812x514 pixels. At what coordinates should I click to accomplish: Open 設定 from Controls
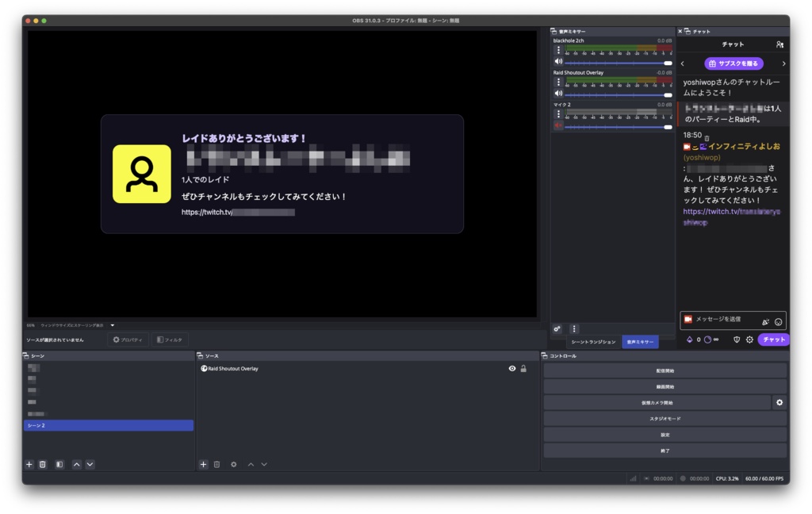click(x=665, y=435)
